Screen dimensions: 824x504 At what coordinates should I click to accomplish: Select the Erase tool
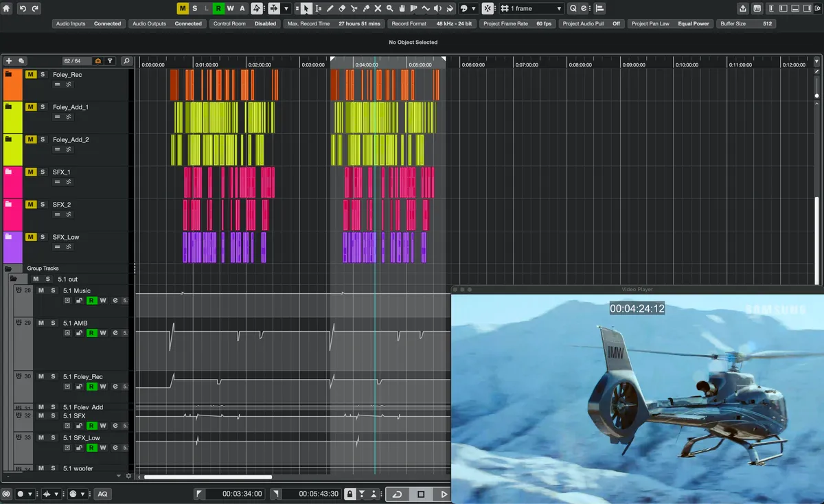tap(342, 8)
